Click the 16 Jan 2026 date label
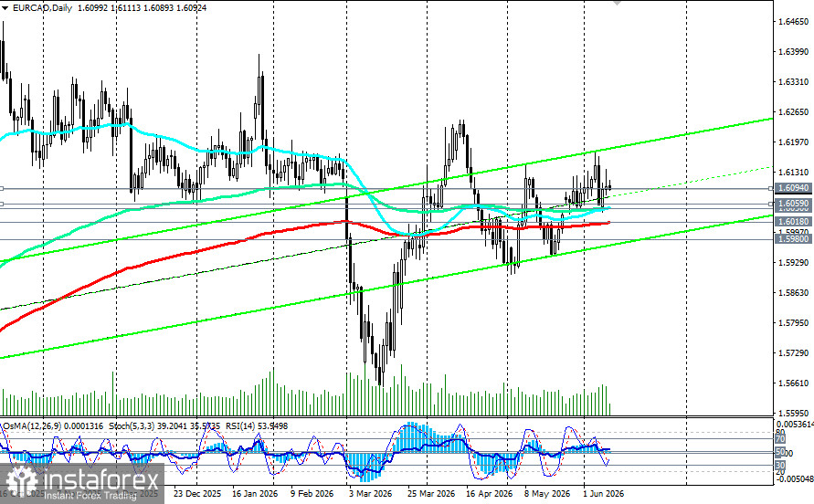The height and width of the screenshot is (504, 814). pos(254,493)
